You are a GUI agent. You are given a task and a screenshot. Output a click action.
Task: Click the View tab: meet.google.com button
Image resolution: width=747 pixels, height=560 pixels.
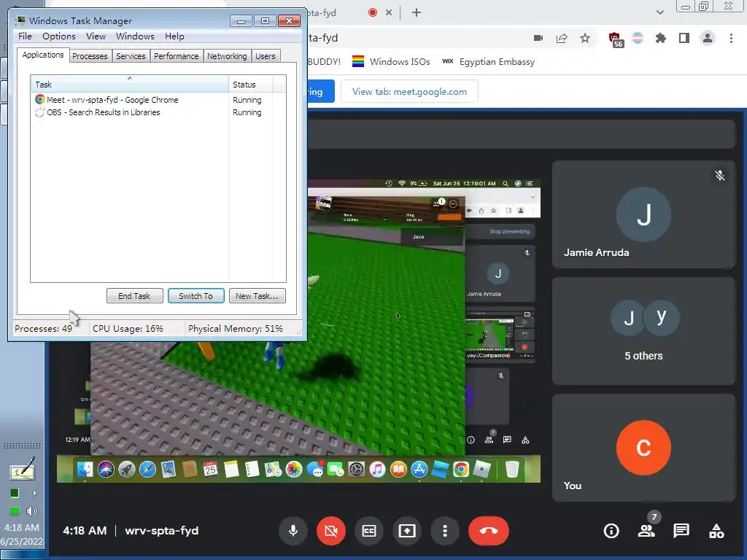[409, 91]
